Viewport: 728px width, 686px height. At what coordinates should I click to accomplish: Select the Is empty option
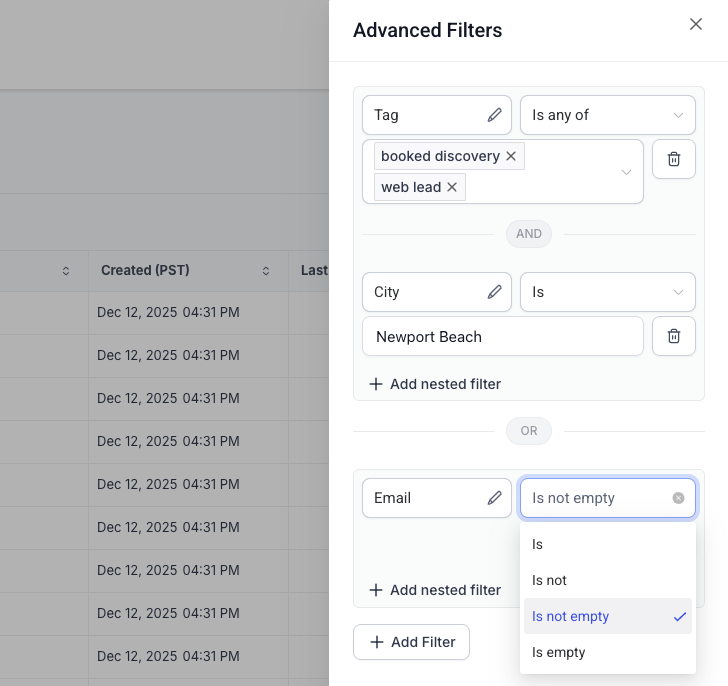[607, 652]
